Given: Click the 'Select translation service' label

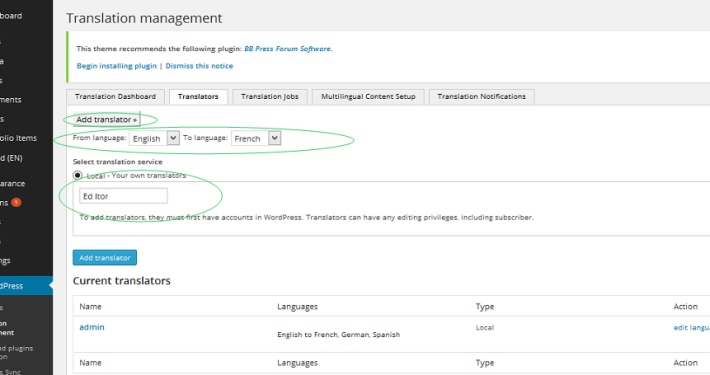Looking at the screenshot, I should pos(117,162).
